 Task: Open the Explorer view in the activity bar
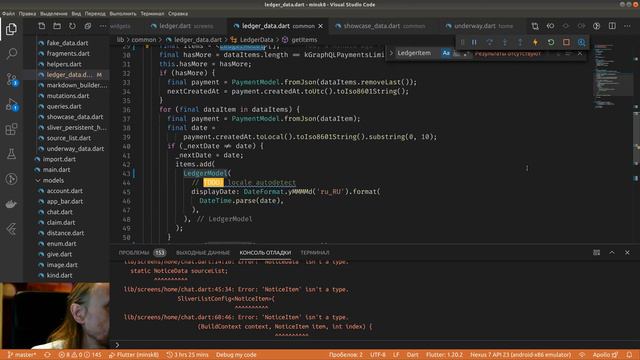(11, 29)
